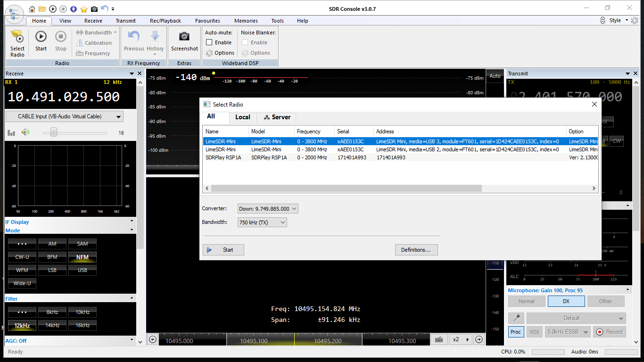Viewport: 644px width, 362px height.
Task: Open the Frequency tool in Radio group
Action: click(x=93, y=53)
